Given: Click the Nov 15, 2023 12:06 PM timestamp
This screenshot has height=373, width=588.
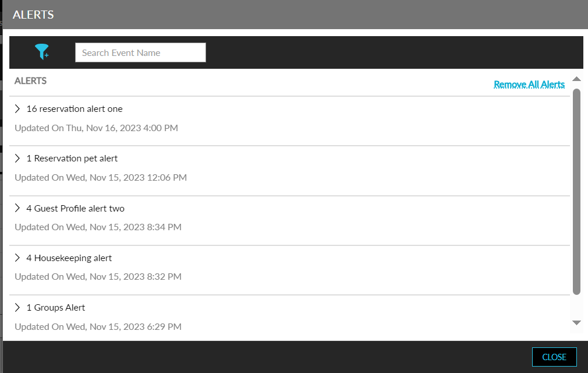Looking at the screenshot, I should (x=138, y=178).
